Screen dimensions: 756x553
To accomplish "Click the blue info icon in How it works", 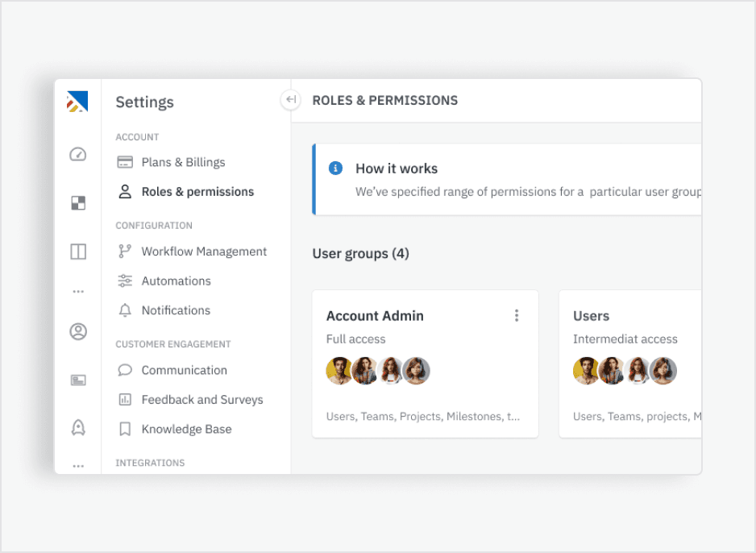I will (335, 168).
